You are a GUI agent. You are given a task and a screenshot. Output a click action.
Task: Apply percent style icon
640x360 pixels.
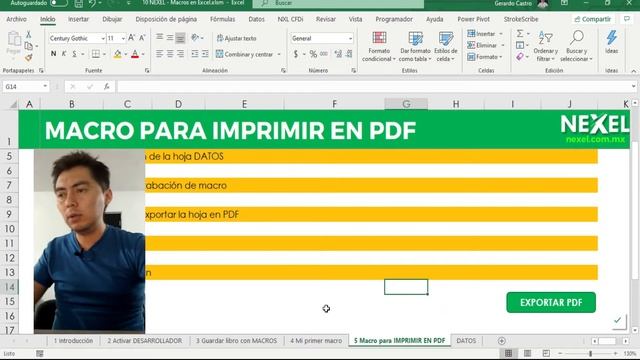tap(313, 54)
